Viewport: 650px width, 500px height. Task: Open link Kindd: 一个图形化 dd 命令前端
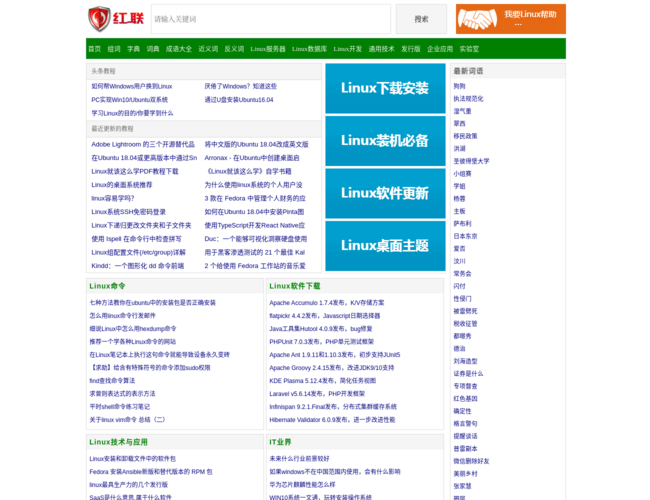pos(138,266)
